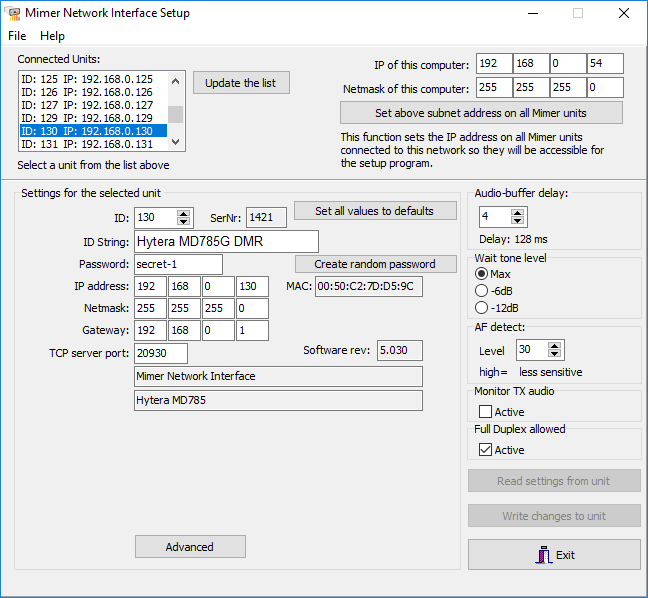This screenshot has width=648, height=598.
Task: Increase Audio-buffer delay with up arrow
Action: pyautogui.click(x=517, y=213)
